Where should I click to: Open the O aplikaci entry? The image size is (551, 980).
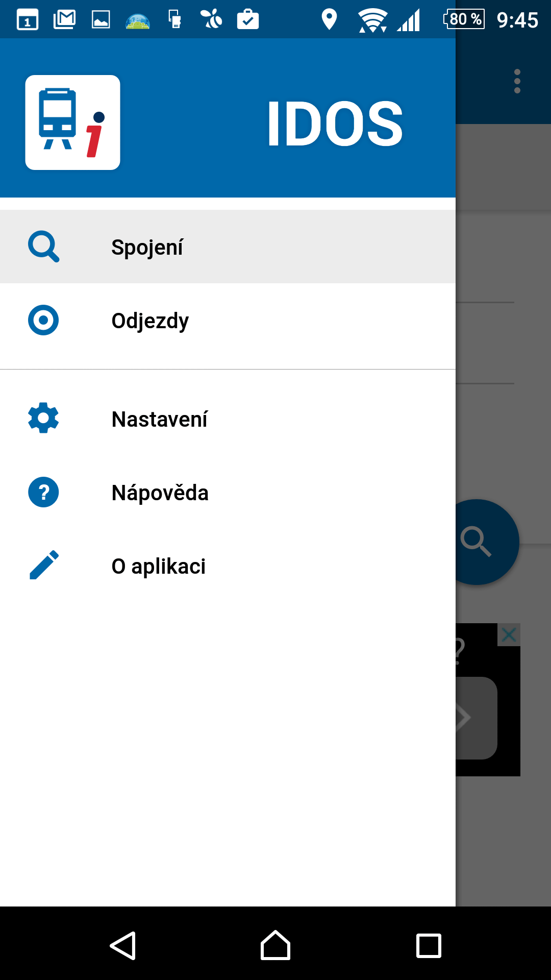[x=228, y=566]
